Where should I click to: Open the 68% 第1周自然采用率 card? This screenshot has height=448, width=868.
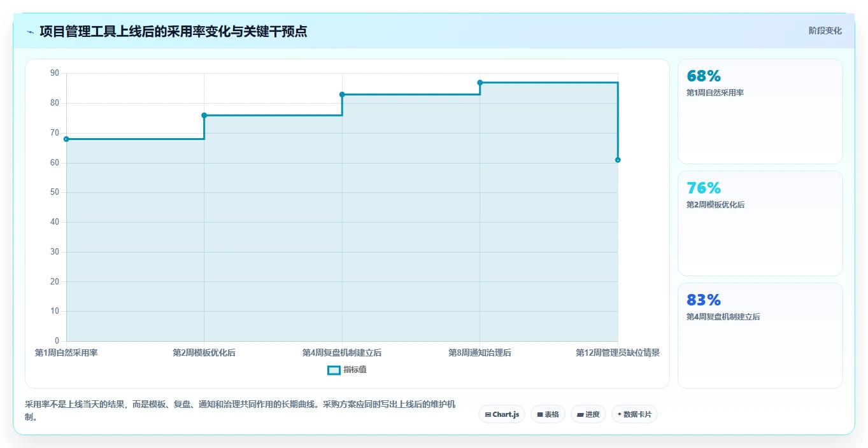tap(760, 111)
